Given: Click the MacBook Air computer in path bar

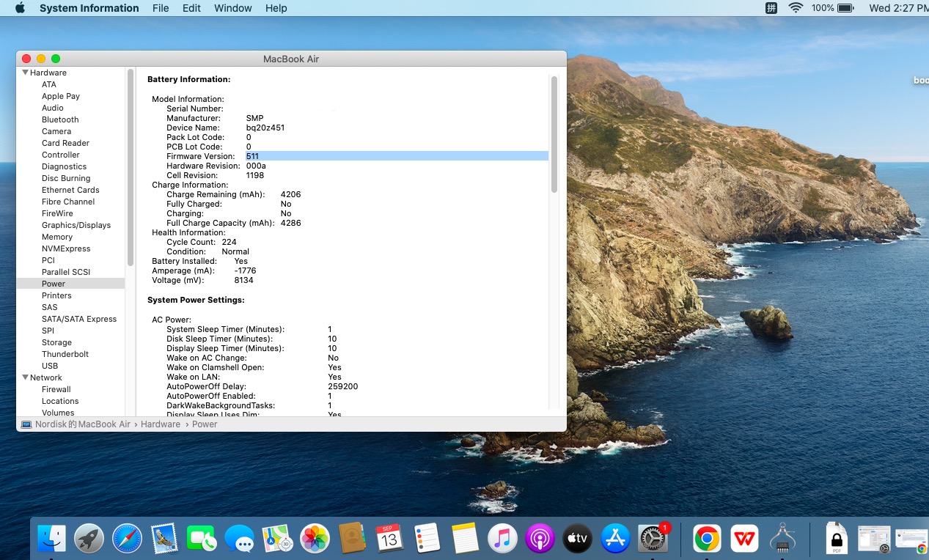Looking at the screenshot, I should 76,424.
